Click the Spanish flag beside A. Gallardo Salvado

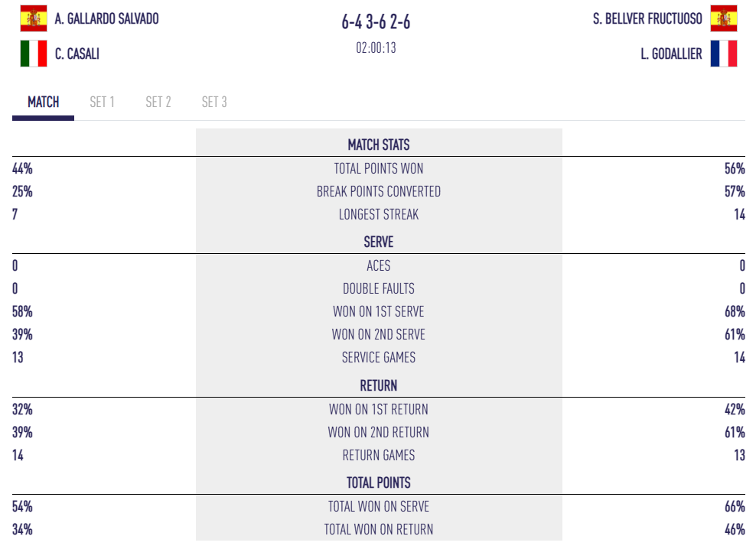[34, 18]
